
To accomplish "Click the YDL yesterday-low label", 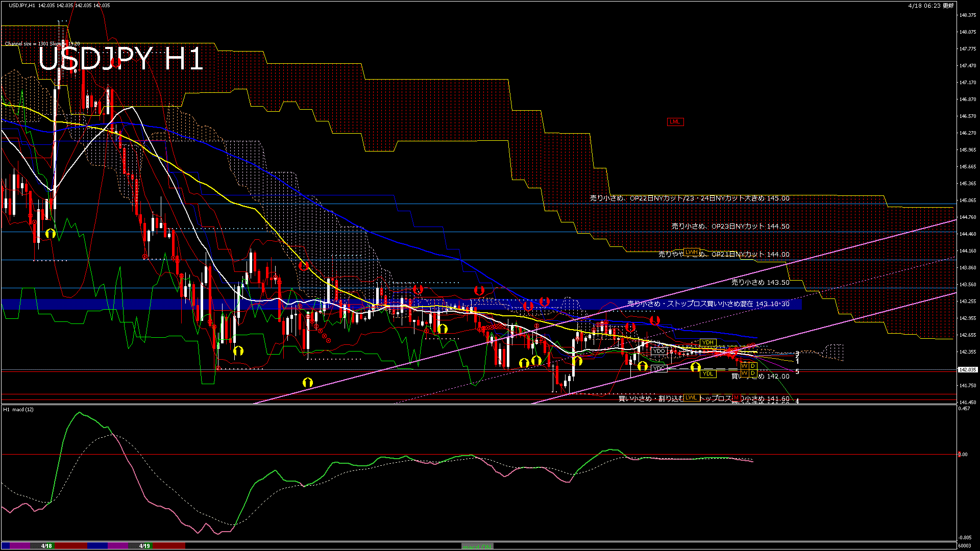I will pos(707,373).
